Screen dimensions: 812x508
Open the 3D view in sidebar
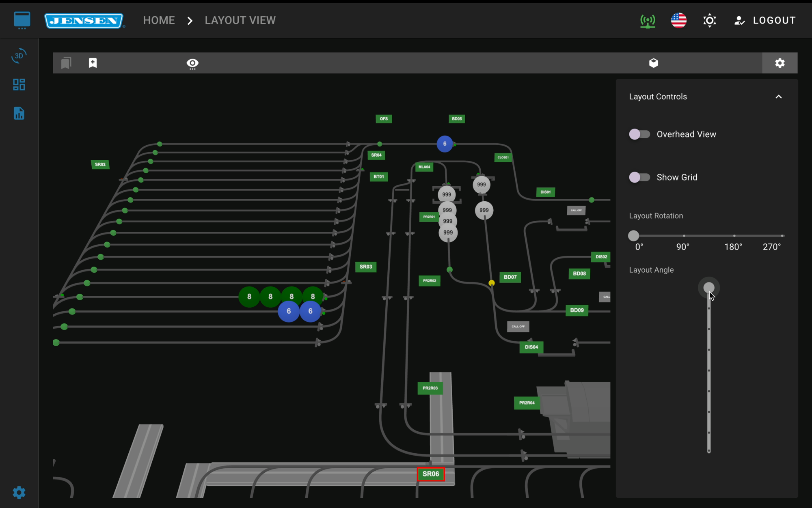[19, 56]
